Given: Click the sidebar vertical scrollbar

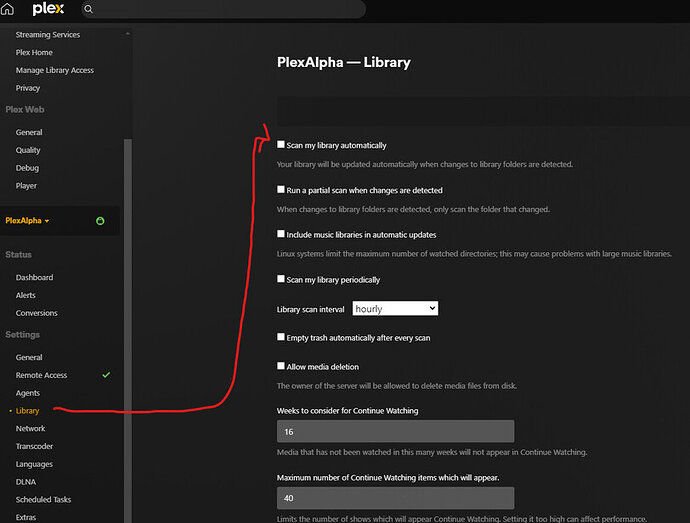Looking at the screenshot, I should 128,331.
